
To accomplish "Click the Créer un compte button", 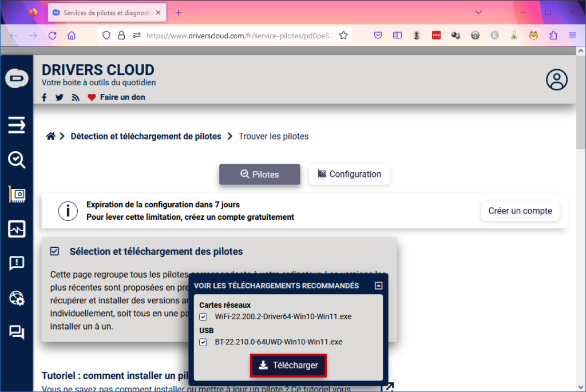I will click(x=520, y=211).
